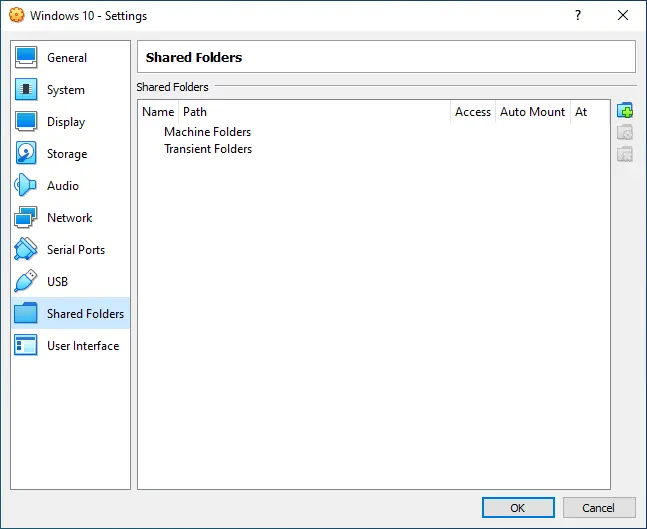Image resolution: width=647 pixels, height=529 pixels.
Task: Click the Path column header
Action: pyautogui.click(x=314, y=112)
